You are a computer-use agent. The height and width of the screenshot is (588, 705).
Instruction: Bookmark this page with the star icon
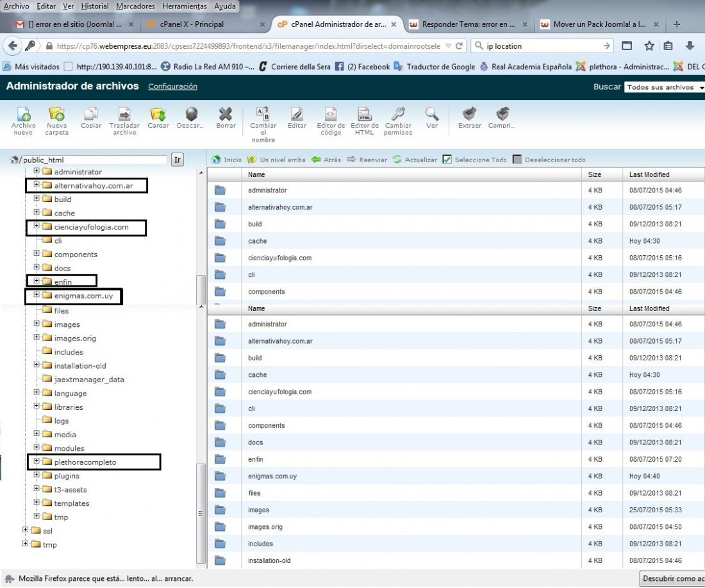coord(649,46)
